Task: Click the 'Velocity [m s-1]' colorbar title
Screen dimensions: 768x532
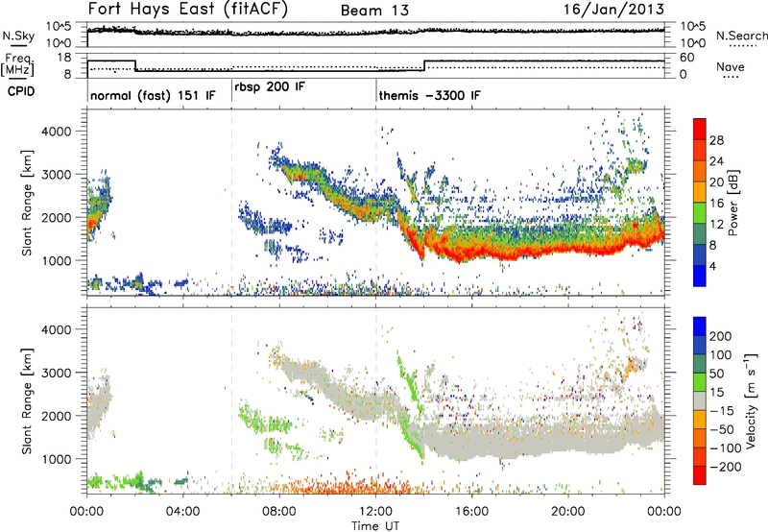Action: pyautogui.click(x=752, y=400)
